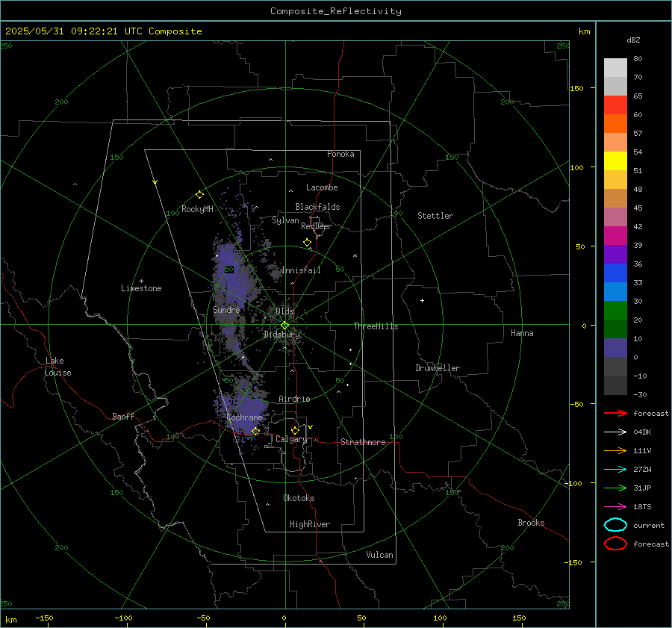672x628 pixels.
Task: Click the Strathmore label
Action: click(x=363, y=442)
